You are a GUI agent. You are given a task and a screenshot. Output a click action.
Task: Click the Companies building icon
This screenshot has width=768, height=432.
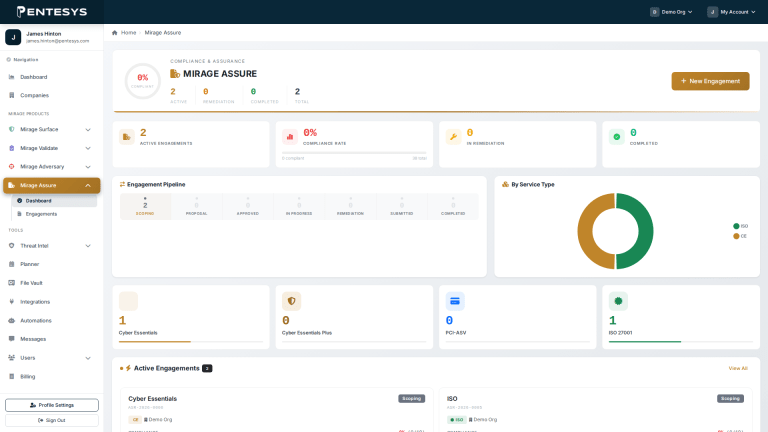[x=12, y=95]
